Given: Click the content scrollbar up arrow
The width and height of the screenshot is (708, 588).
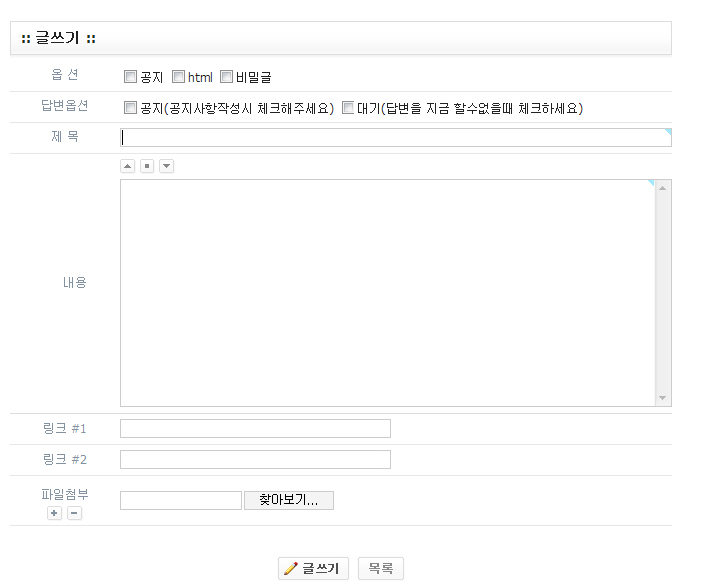Looking at the screenshot, I should pyautogui.click(x=663, y=188).
